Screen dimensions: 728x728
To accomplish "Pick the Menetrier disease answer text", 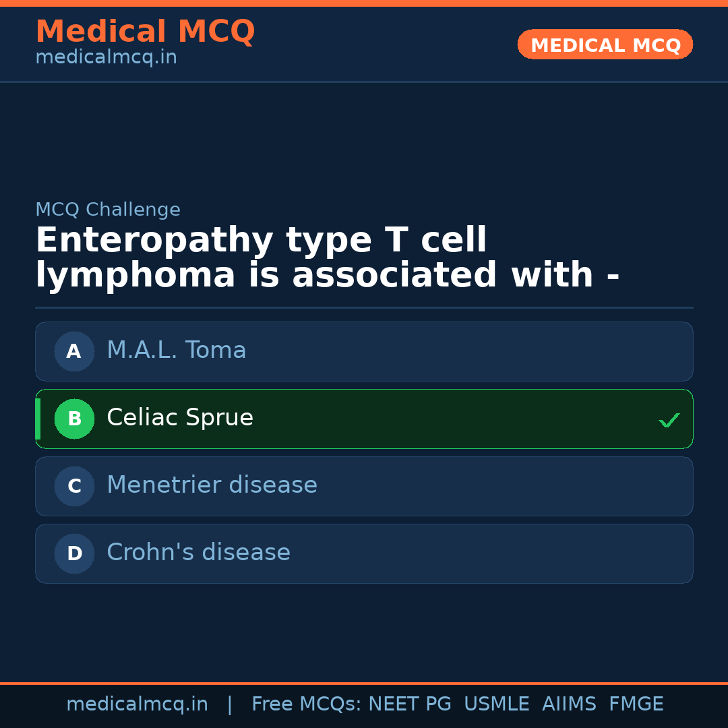I will [212, 485].
